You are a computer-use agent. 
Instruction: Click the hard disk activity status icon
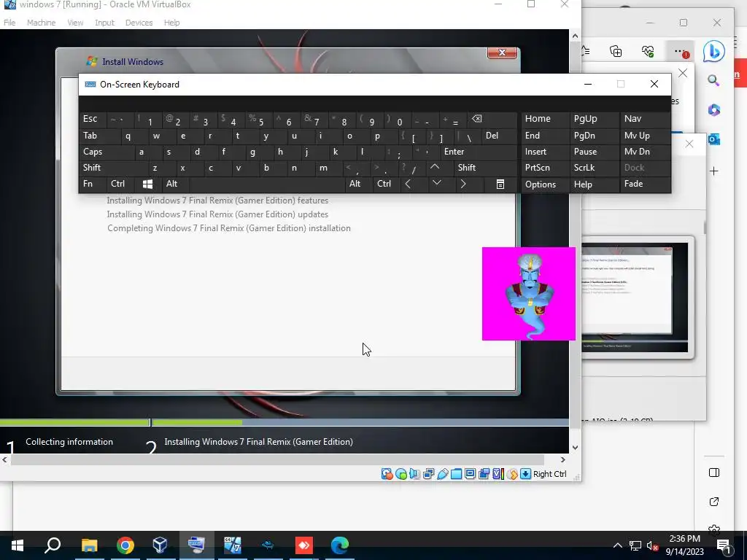387,474
